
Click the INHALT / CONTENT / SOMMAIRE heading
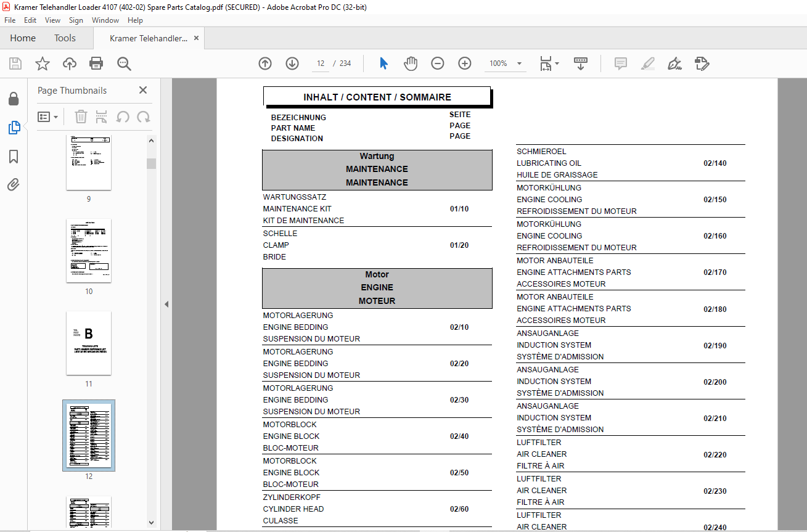[377, 97]
